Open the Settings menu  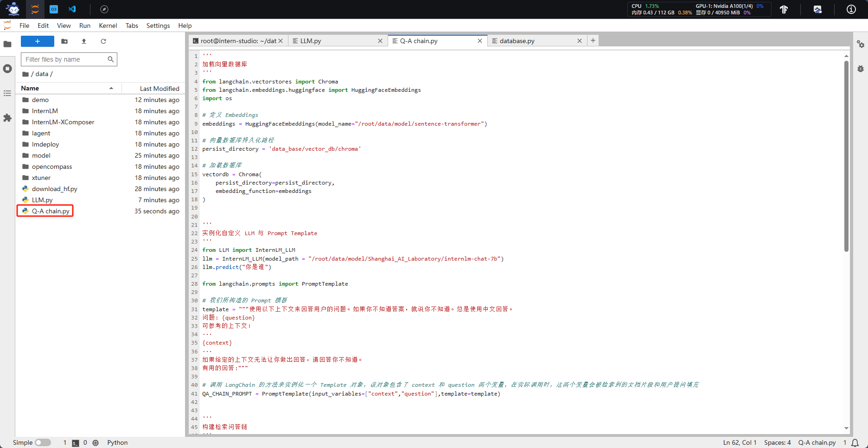coord(158,26)
